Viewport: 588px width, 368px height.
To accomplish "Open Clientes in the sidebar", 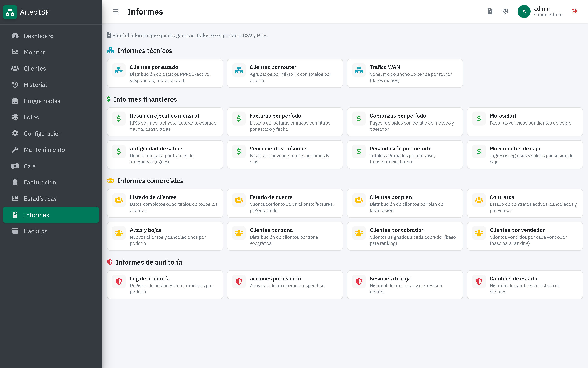I will coord(51,68).
